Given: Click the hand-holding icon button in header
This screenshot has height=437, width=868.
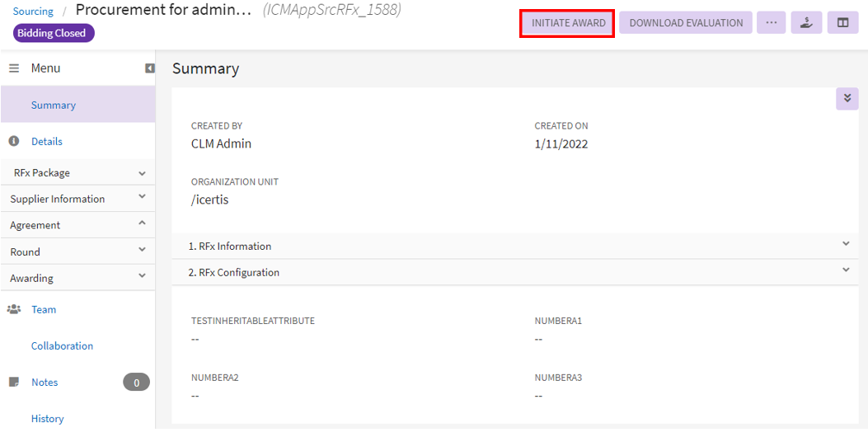Looking at the screenshot, I should tap(806, 23).
